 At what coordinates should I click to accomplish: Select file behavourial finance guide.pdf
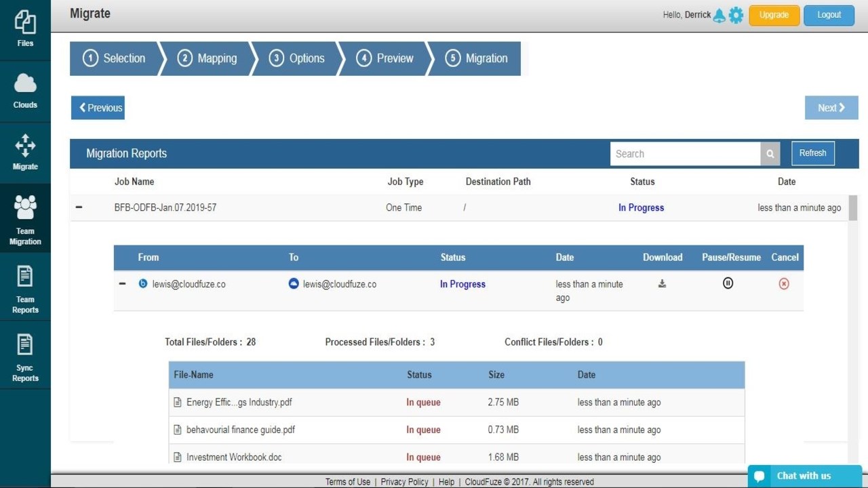241,430
